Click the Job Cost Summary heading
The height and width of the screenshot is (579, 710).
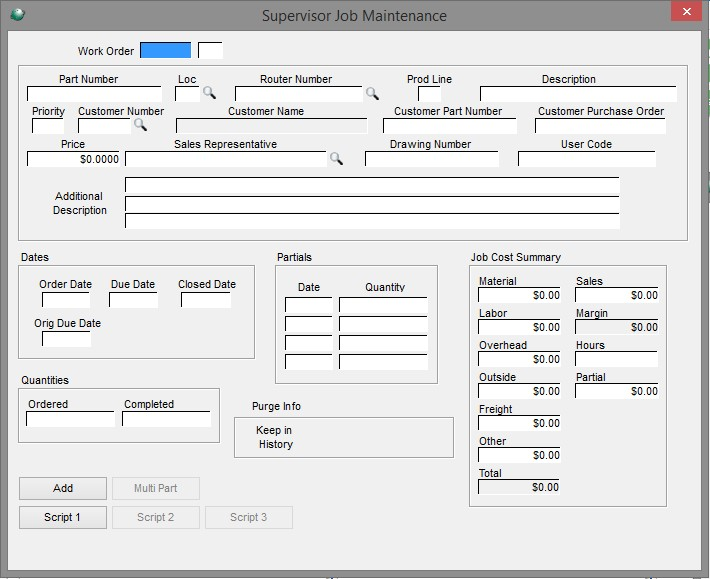tap(516, 257)
